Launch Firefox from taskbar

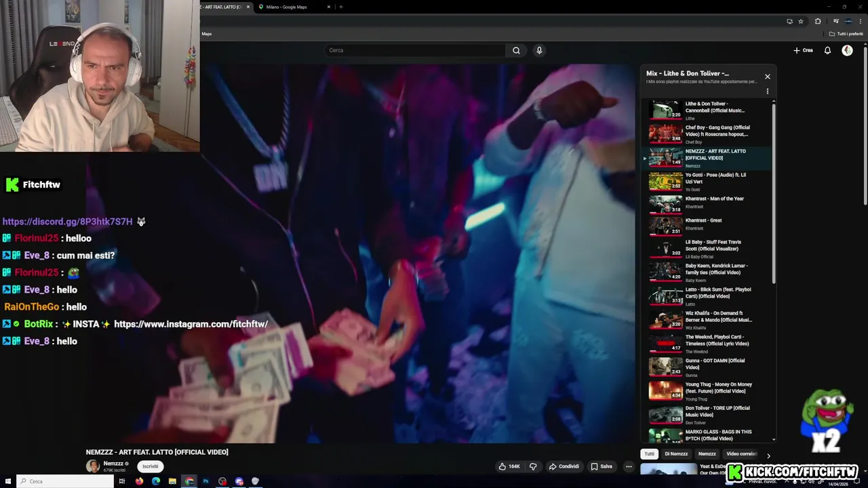[x=139, y=481]
